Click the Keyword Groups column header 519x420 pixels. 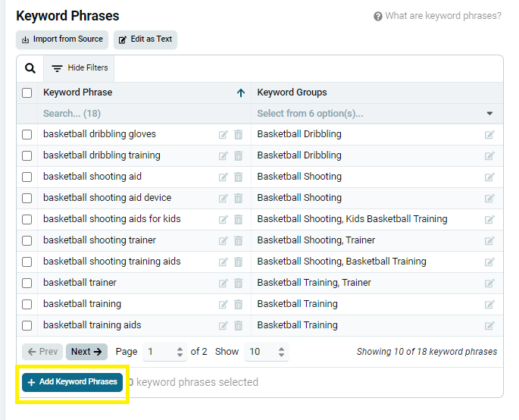coord(292,92)
